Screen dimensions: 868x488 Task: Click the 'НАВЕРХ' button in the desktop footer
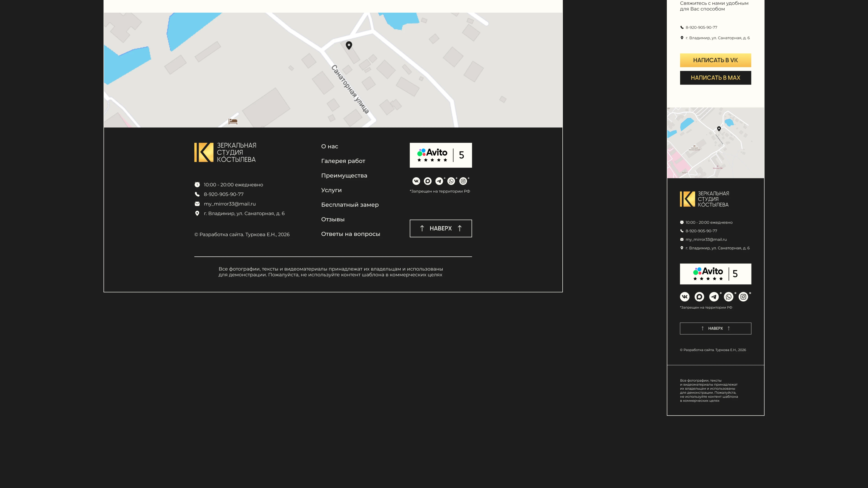[x=441, y=228]
